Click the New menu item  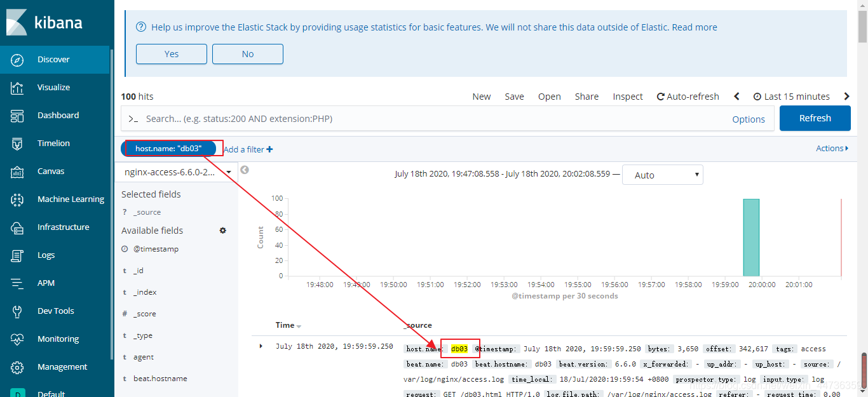tap(482, 97)
